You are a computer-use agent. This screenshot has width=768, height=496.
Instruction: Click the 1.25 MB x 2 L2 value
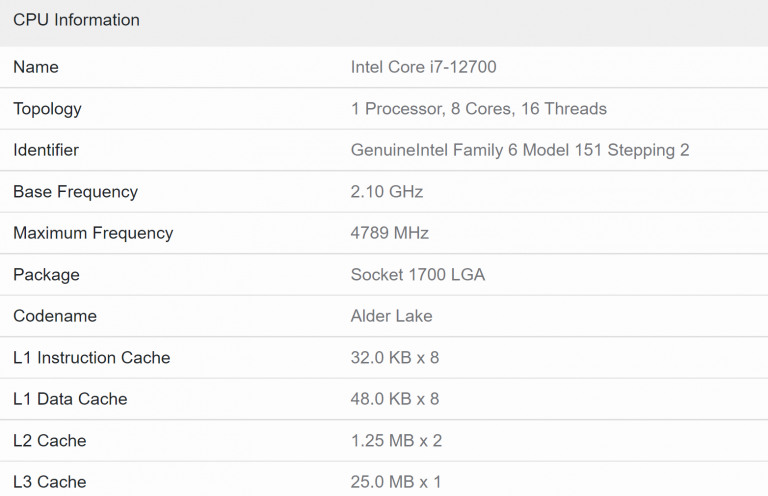(395, 441)
